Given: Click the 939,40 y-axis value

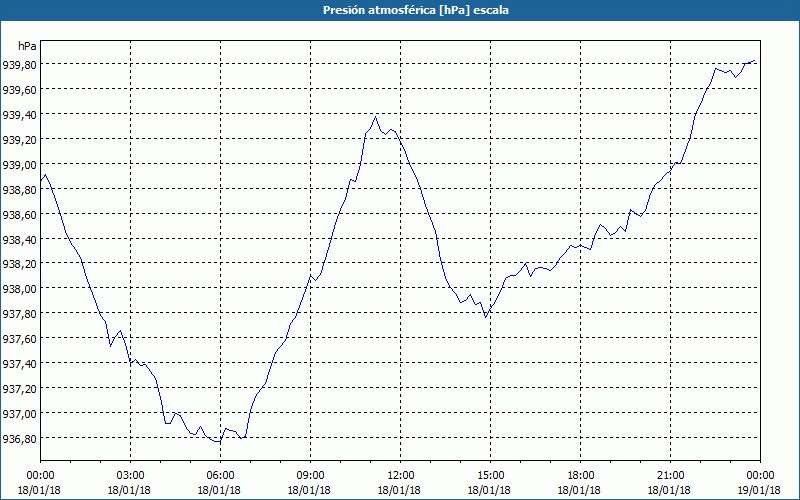Looking at the screenshot, I should [19, 115].
